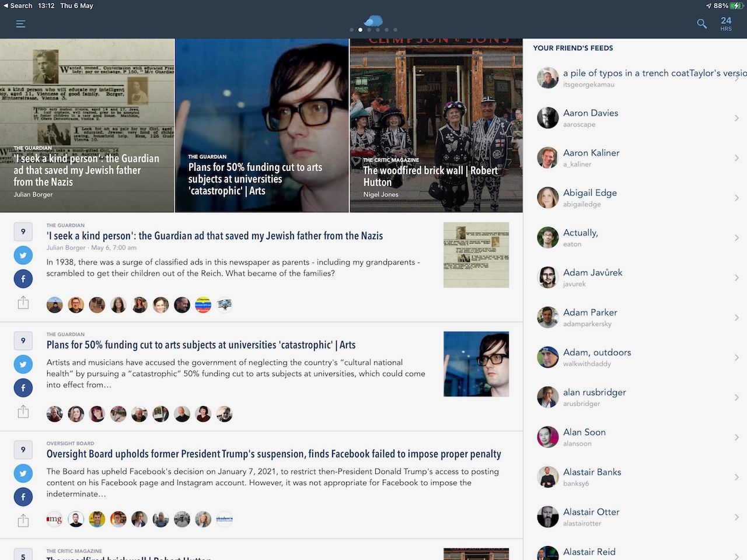The width and height of the screenshot is (747, 560).
Task: Tap arts funding article thumbnail image
Action: coord(476,364)
